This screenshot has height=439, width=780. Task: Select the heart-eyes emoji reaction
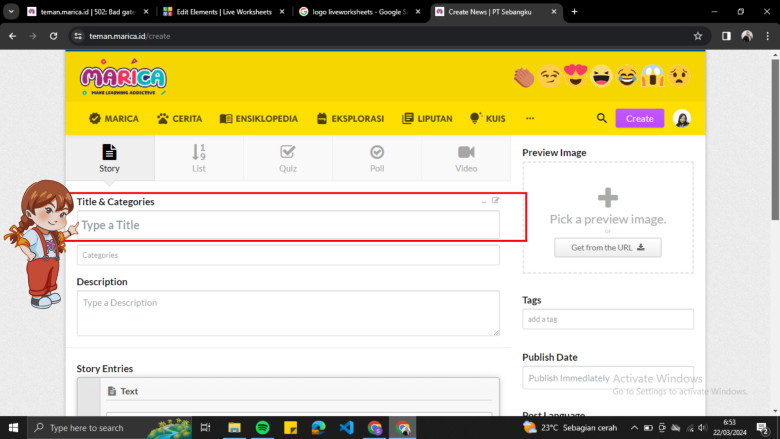[575, 76]
